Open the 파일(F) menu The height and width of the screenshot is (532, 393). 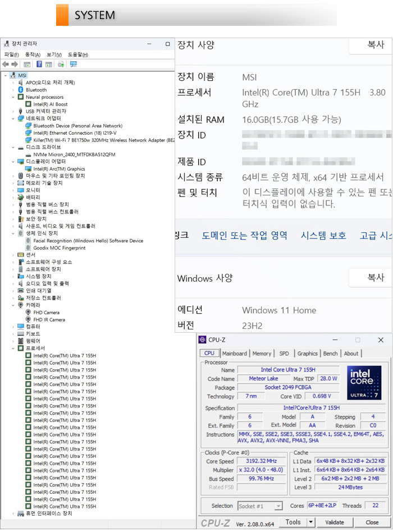click(x=12, y=54)
